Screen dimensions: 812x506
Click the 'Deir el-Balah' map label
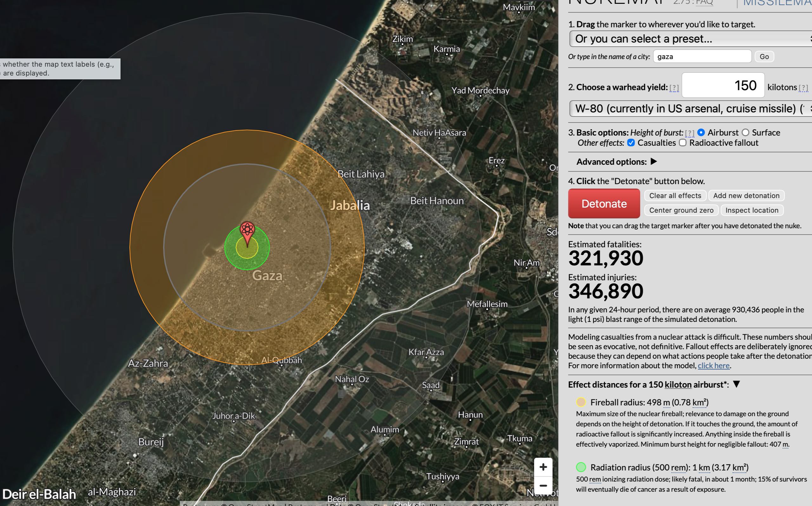[39, 494]
